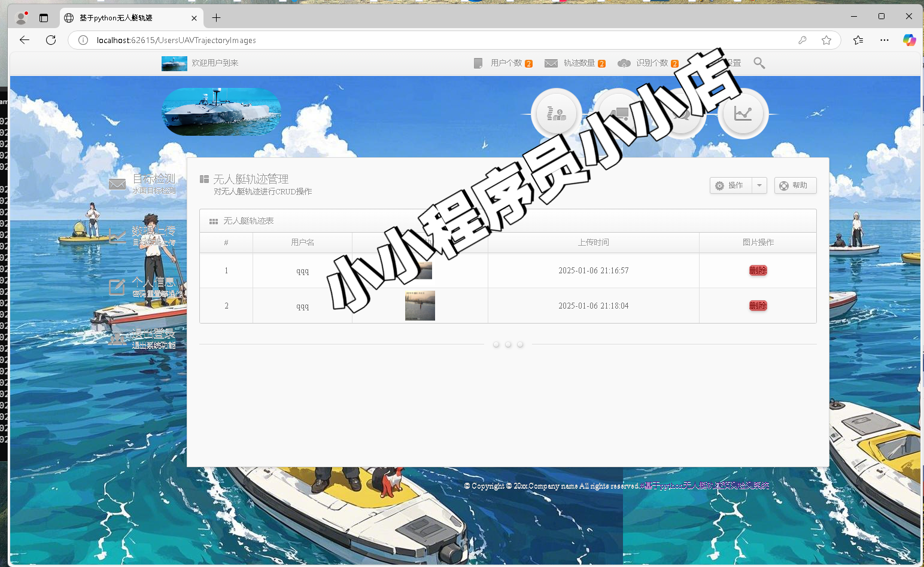The width and height of the screenshot is (924, 567).
Task: Click the delivery truck round icon
Action: click(x=619, y=114)
